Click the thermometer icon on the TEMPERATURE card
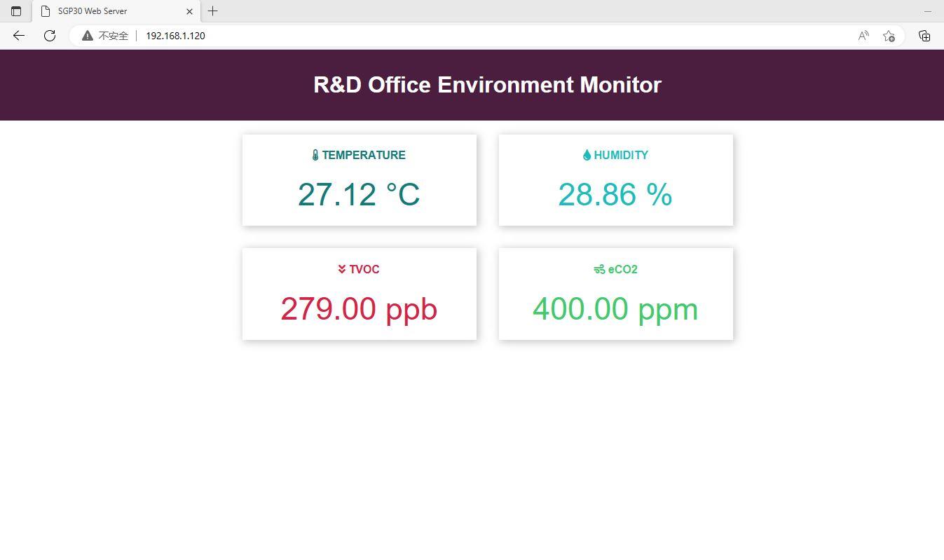Viewport: 944px width, 560px height. [315, 155]
